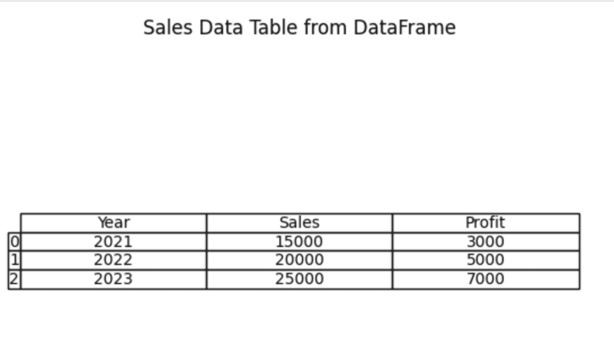This screenshot has height=364, width=614.
Task: Click the 'Sales' column header cell
Action: [299, 223]
